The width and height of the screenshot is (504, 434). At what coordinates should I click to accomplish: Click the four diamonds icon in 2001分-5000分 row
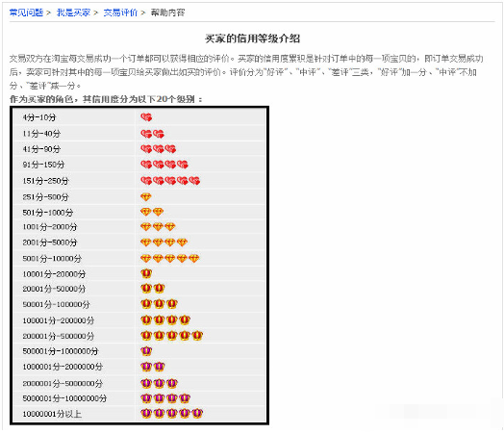164,243
